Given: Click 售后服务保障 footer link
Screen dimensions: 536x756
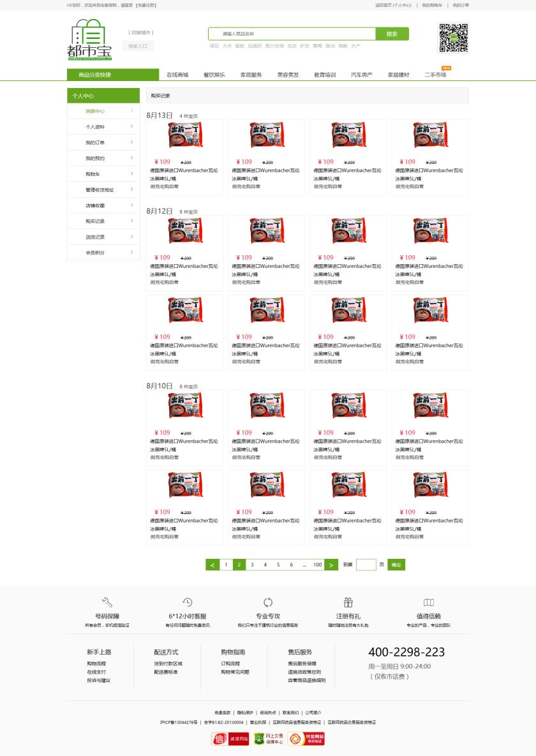Looking at the screenshot, I should [302, 663].
